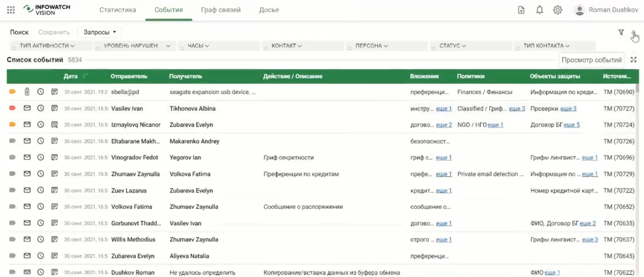Click the details note icon in Vinogradov Fedot row
The image size is (644, 277).
pyautogui.click(x=55, y=157)
